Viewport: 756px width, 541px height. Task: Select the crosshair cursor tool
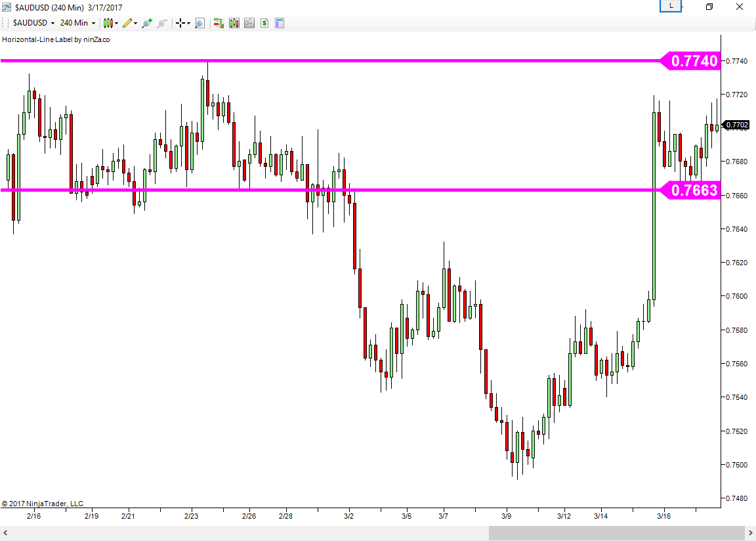[x=180, y=23]
